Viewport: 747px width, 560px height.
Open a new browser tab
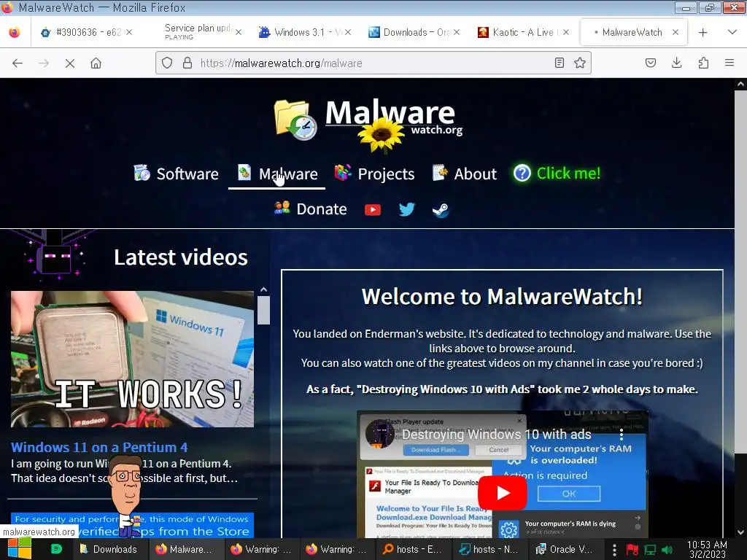(703, 32)
